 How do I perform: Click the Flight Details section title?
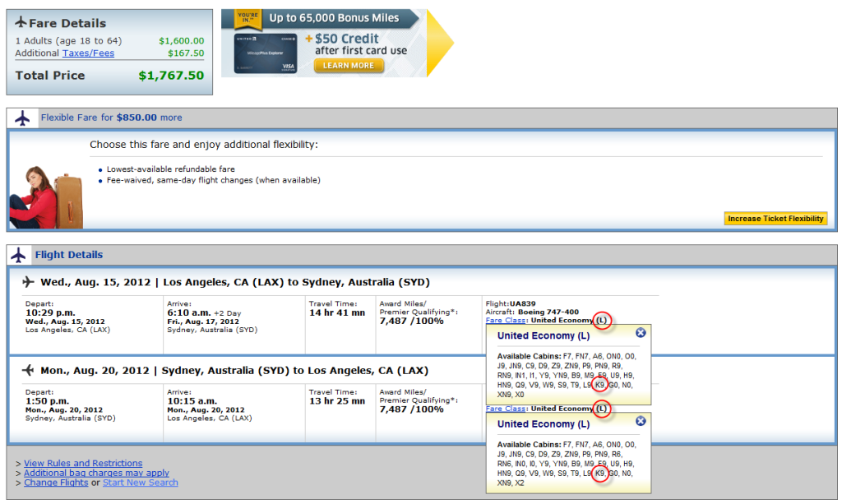[x=69, y=255]
